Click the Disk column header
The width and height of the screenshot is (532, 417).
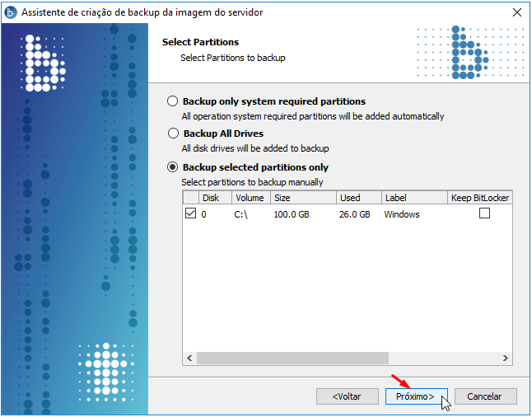point(215,198)
